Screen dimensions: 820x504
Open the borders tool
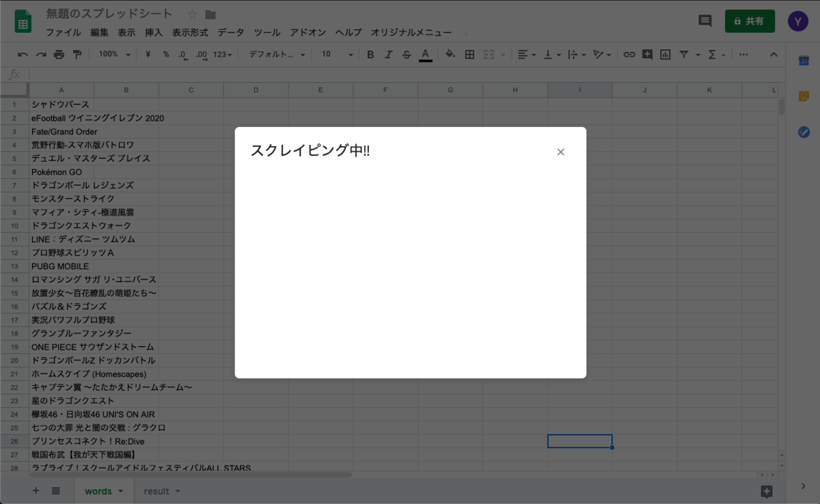coord(469,55)
